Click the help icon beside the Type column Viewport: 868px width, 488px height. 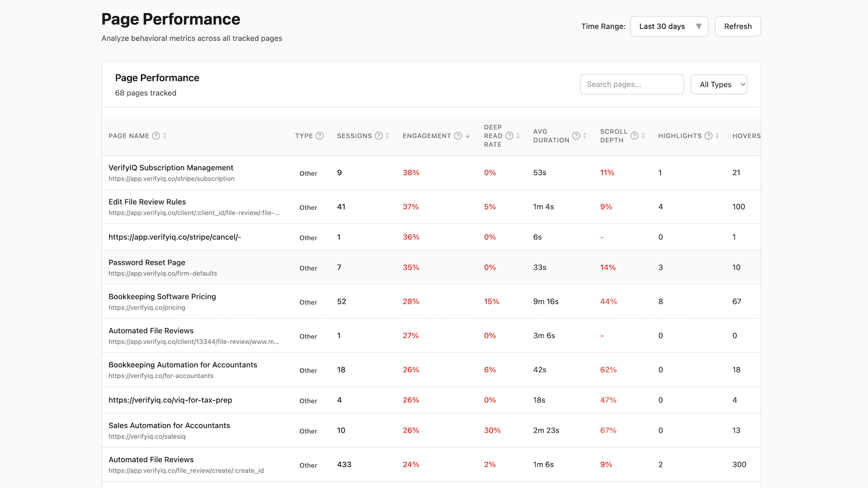click(x=318, y=136)
